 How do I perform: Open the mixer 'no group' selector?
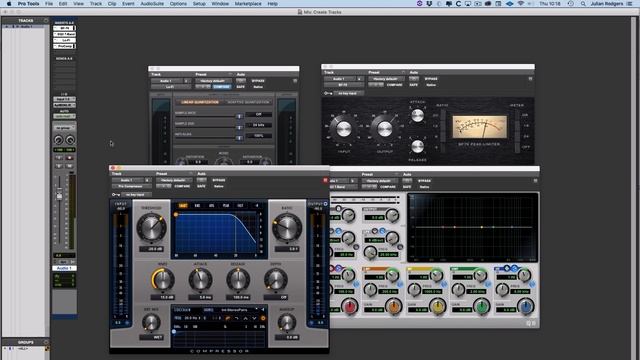tap(64, 128)
